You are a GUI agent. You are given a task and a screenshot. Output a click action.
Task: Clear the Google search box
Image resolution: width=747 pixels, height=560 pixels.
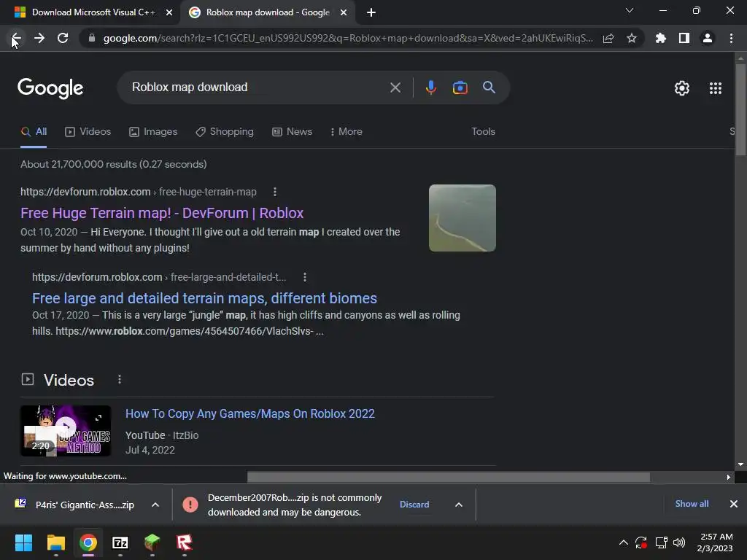395,87
